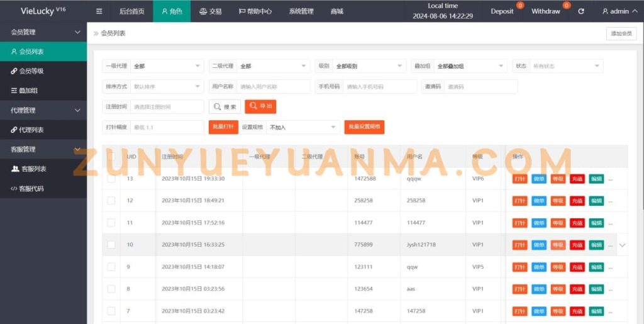Click account number 1472588
The image size is (644, 324).
coord(365,179)
